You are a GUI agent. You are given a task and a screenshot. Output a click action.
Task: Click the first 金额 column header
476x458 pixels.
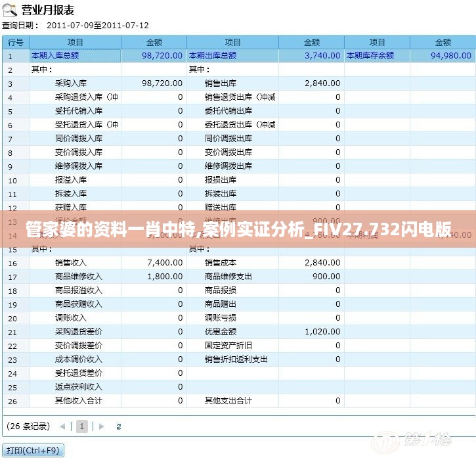154,42
